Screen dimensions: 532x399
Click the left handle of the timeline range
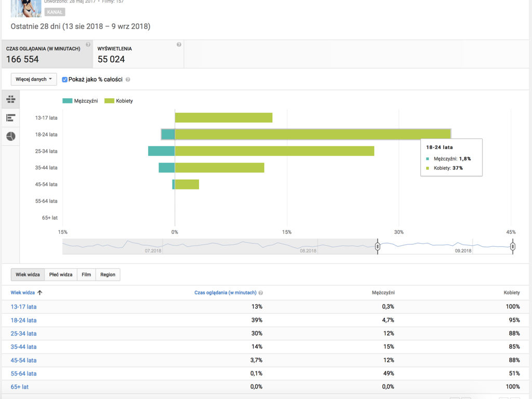click(x=377, y=246)
